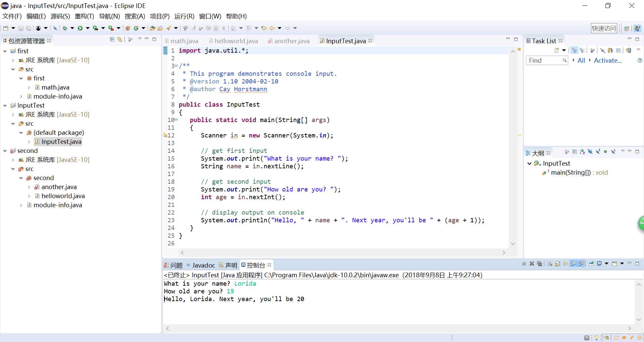Image resolution: width=644 pixels, height=342 pixels.
Task: Open Run button dropdown arrow
Action: point(88,28)
